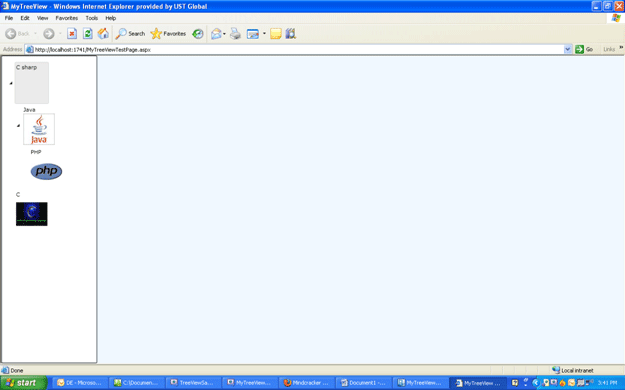Click the Mail envelope icon
This screenshot has height=390, width=625.
click(x=216, y=34)
